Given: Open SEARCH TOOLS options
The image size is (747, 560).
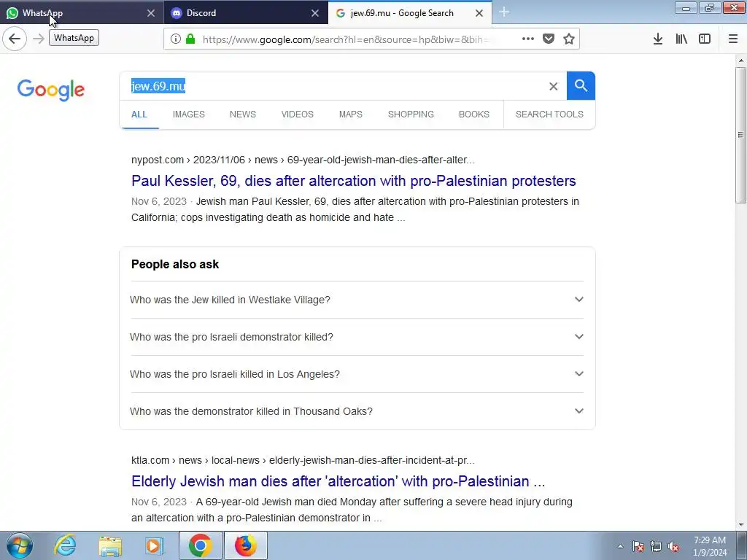Looking at the screenshot, I should (x=549, y=114).
